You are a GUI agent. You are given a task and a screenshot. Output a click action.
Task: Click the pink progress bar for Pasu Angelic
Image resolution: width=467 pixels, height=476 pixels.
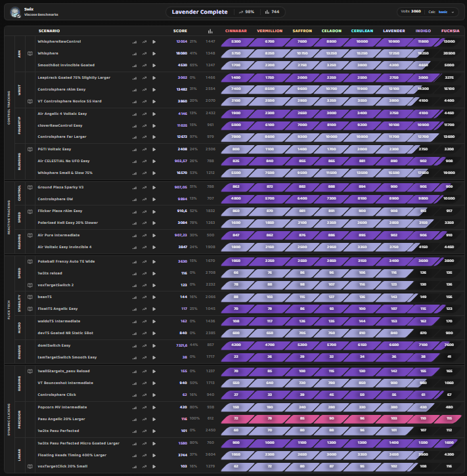(342, 419)
